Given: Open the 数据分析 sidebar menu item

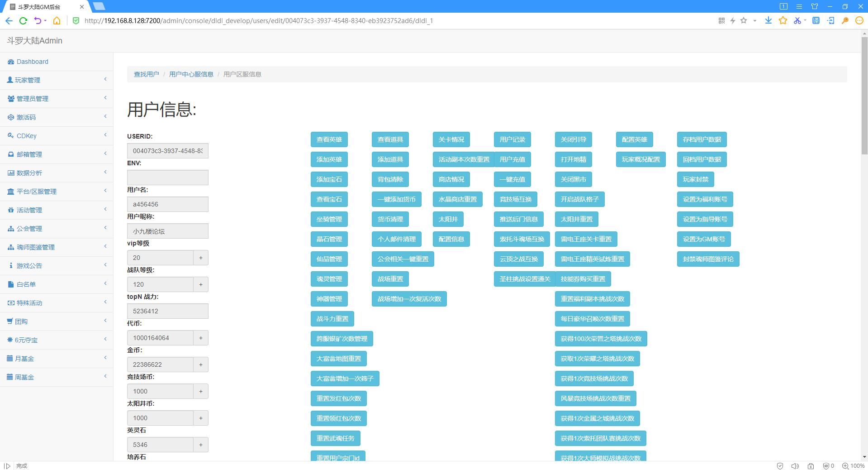Looking at the screenshot, I should (x=29, y=173).
